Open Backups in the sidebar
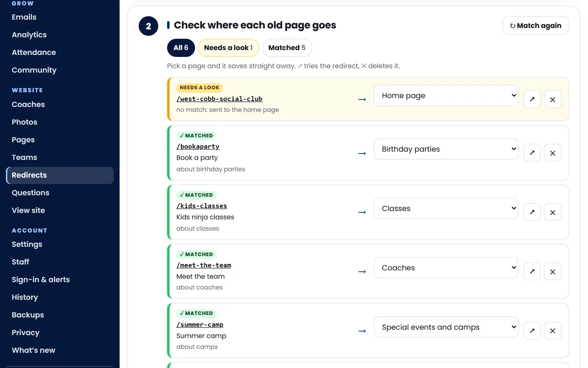Image resolution: width=588 pixels, height=368 pixels. [x=60, y=315]
